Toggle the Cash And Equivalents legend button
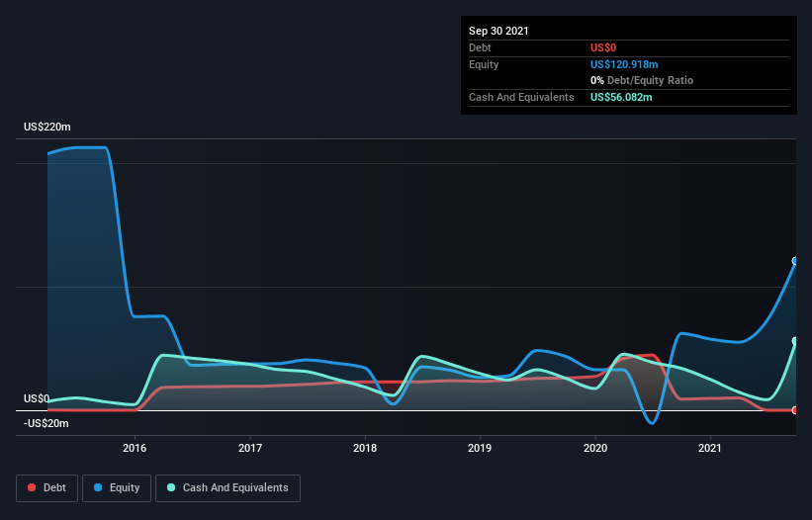This screenshot has width=812, height=520. point(227,488)
